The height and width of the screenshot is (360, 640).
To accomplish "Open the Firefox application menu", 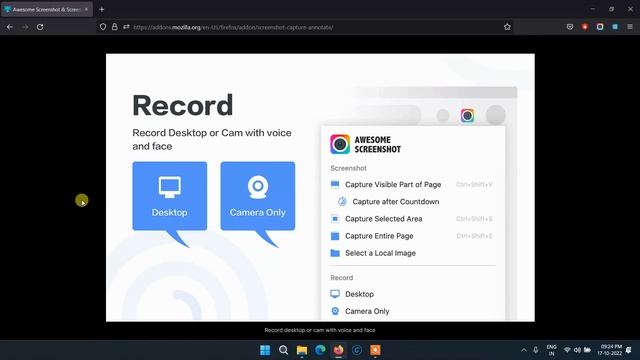I will tap(630, 27).
